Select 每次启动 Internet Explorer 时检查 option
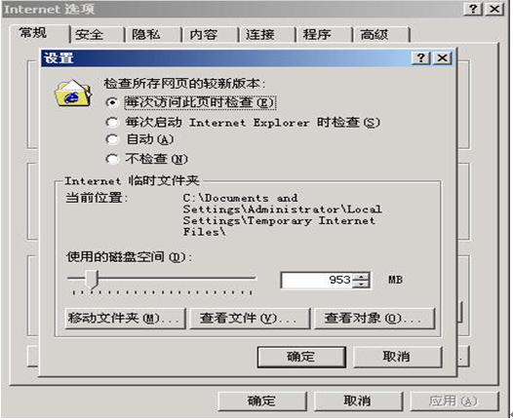 pyautogui.click(x=112, y=123)
